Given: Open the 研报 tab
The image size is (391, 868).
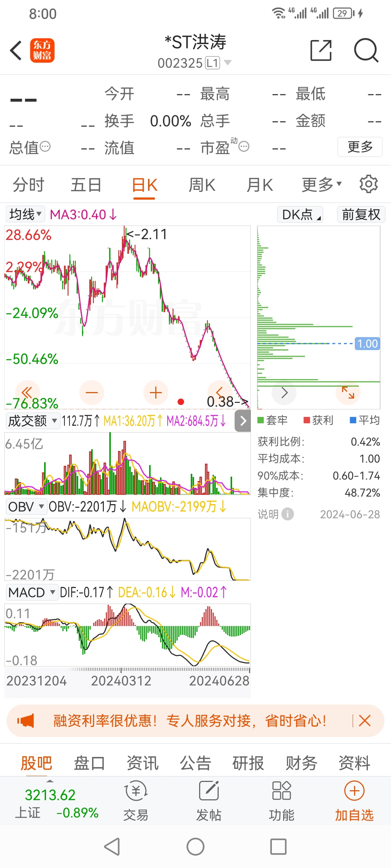Looking at the screenshot, I should 248,763.
